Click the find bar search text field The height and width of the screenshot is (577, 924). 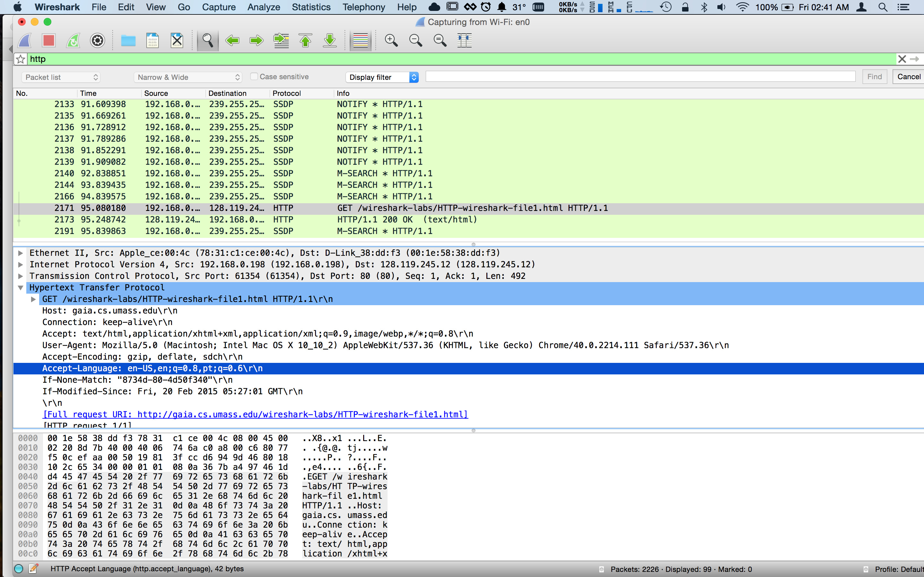click(x=640, y=77)
